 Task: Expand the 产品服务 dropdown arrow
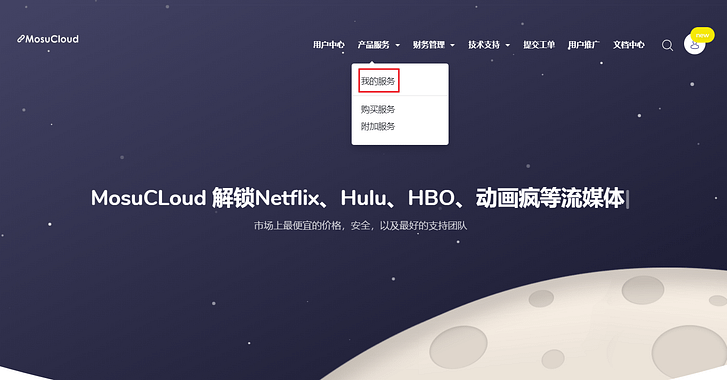[397, 45]
